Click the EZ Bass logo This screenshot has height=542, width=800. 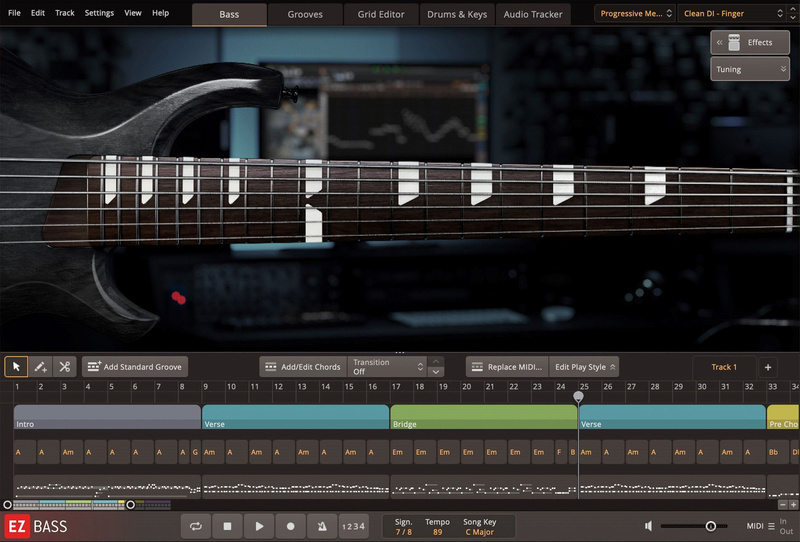36,526
